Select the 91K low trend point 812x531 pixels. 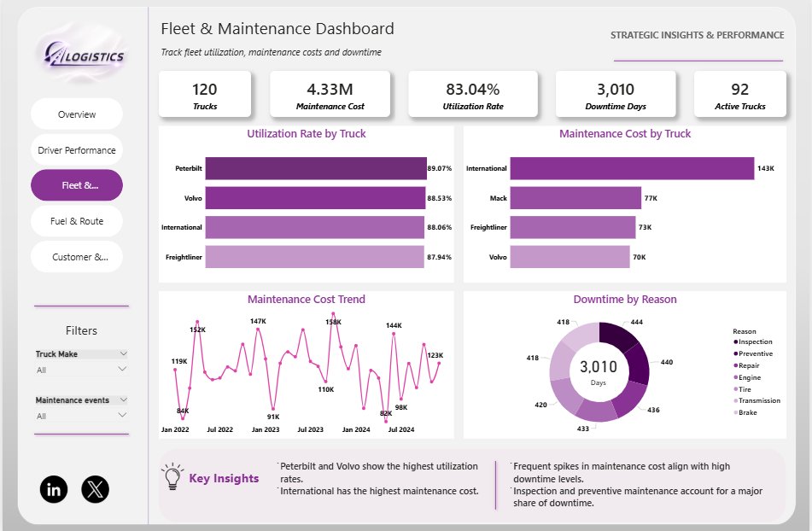pos(273,409)
